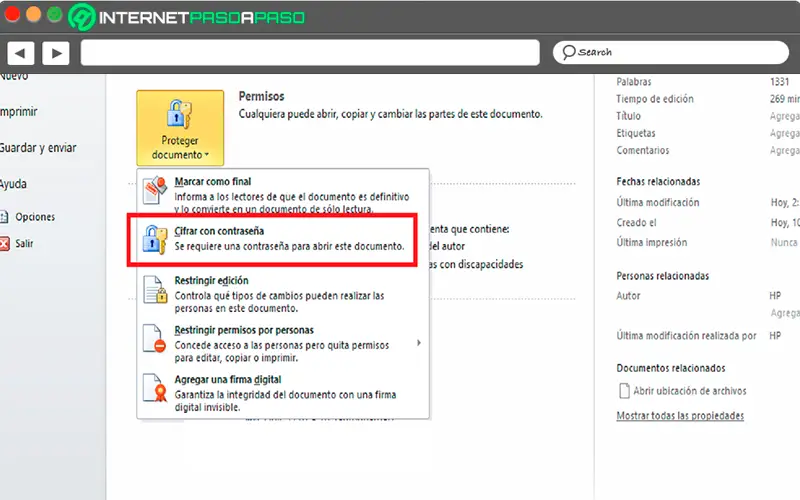This screenshot has height=500, width=800.
Task: Click Fechas relacionadas heading
Action: pos(658,182)
